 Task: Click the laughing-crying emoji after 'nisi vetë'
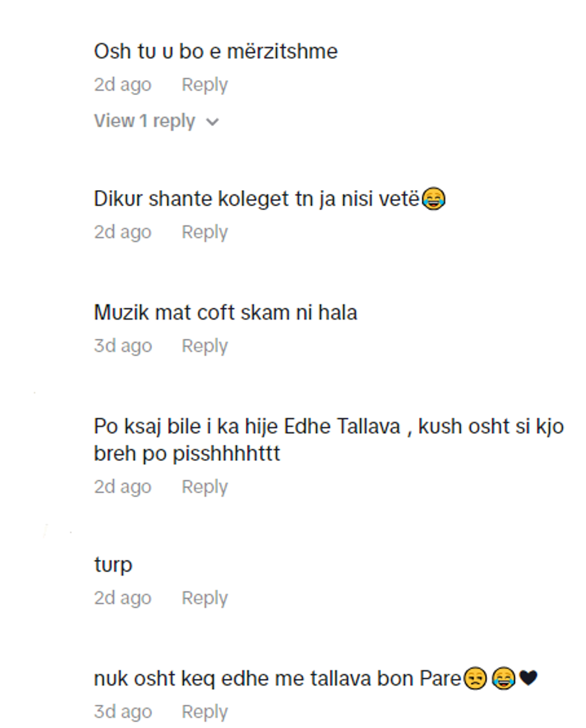pyautogui.click(x=434, y=199)
